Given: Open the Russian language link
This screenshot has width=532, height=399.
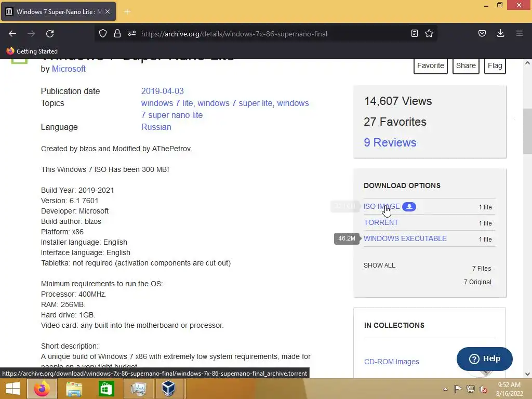Looking at the screenshot, I should [156, 127].
